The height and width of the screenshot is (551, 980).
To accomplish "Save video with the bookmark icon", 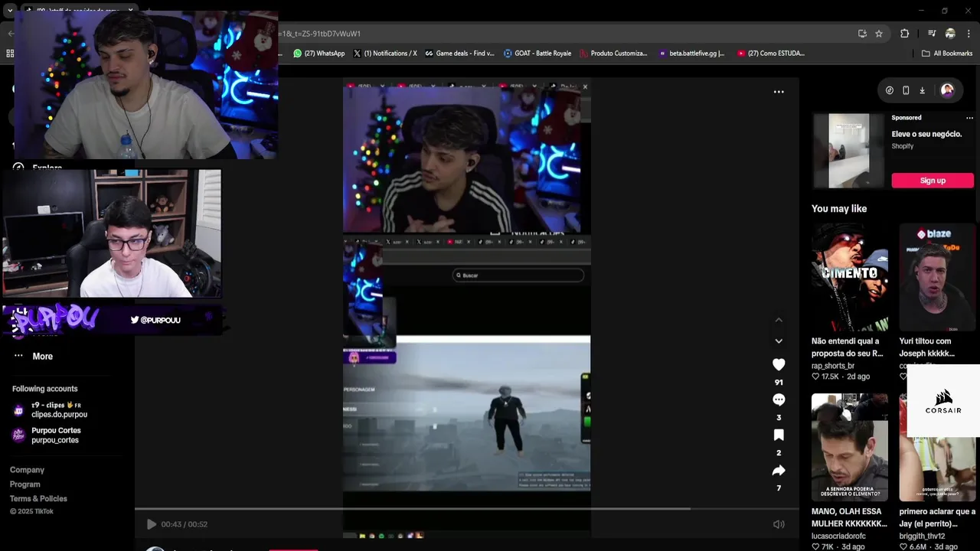I will tap(779, 435).
